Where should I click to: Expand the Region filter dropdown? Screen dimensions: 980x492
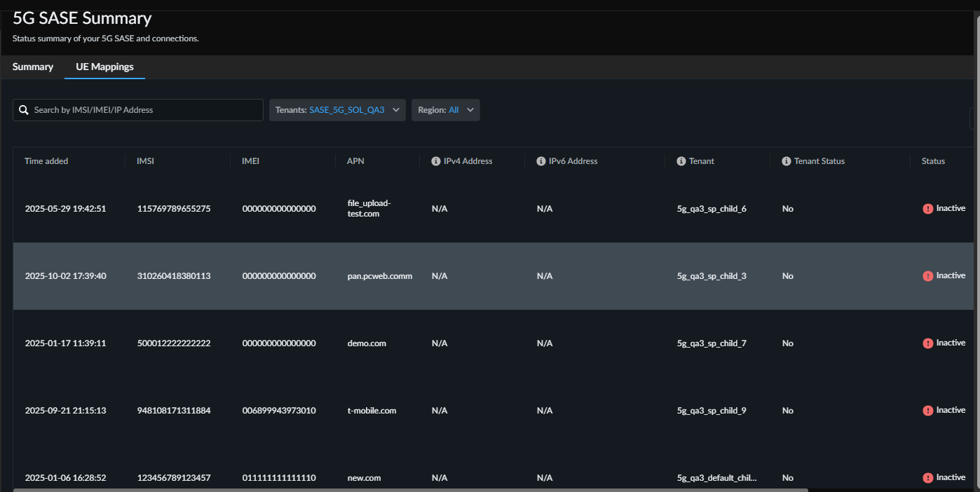(x=445, y=110)
